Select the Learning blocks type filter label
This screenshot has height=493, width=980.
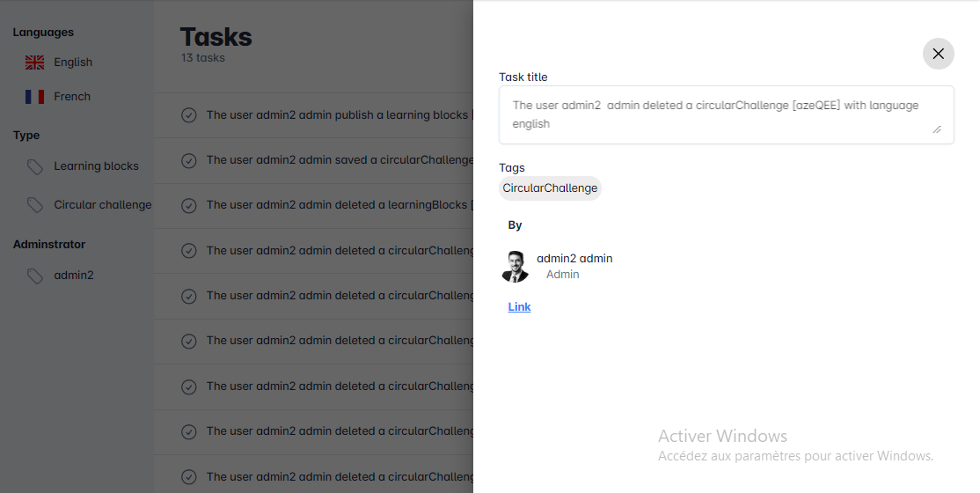tap(96, 166)
